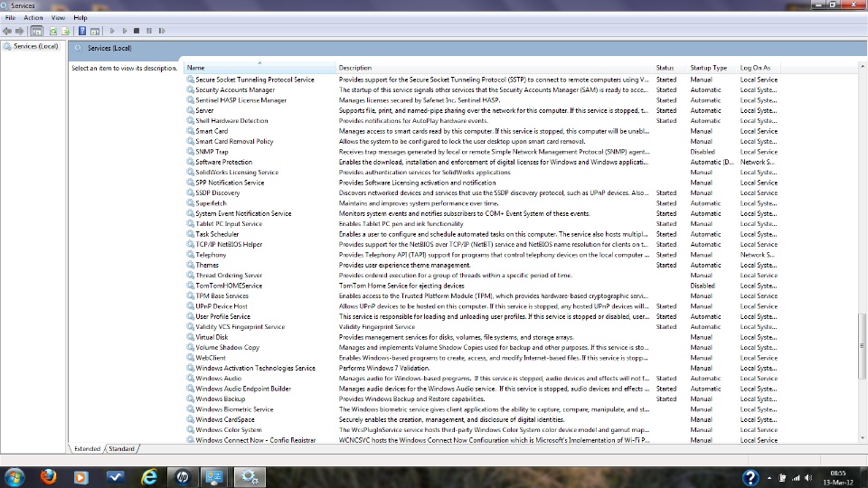Open the Windows Start orb
This screenshot has width=868, height=488.
click(x=14, y=477)
